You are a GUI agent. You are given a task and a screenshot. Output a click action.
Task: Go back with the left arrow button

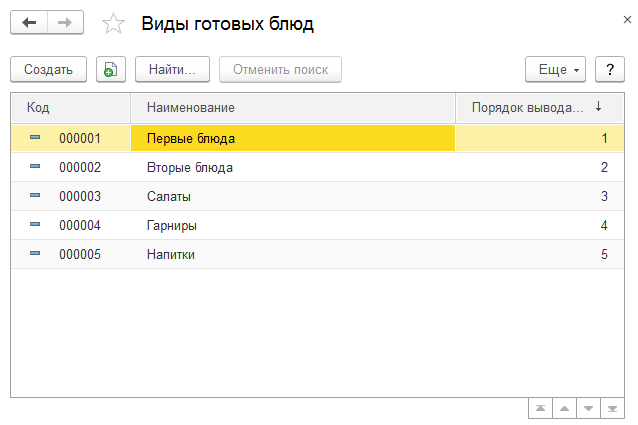pyautogui.click(x=29, y=22)
